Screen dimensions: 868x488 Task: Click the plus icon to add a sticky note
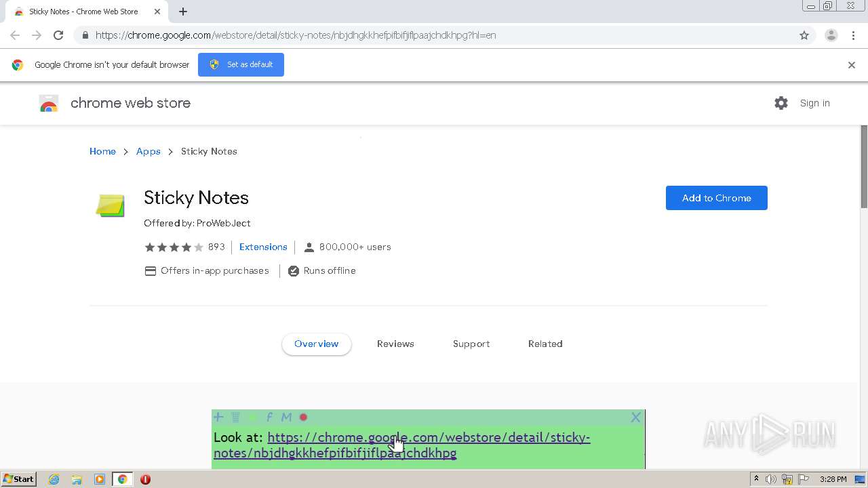(218, 417)
